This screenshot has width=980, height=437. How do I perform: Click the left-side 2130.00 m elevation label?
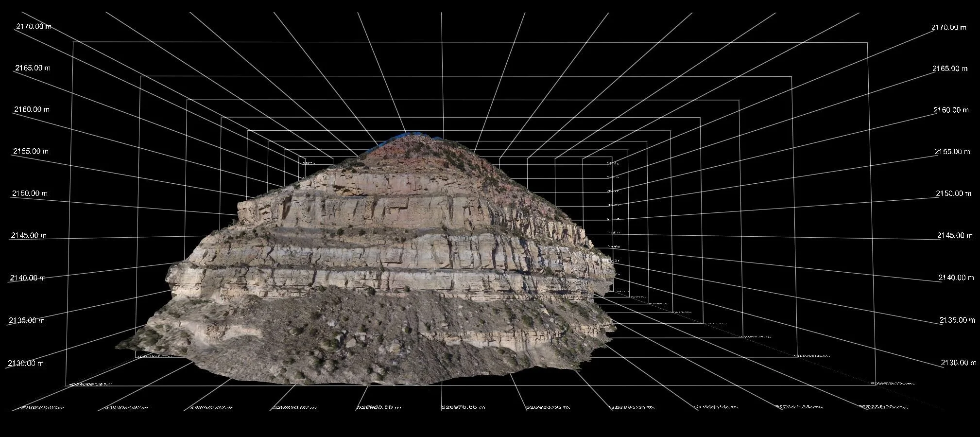coord(26,363)
